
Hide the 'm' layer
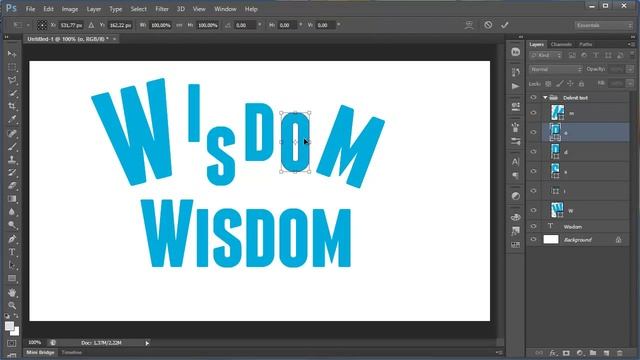533,113
